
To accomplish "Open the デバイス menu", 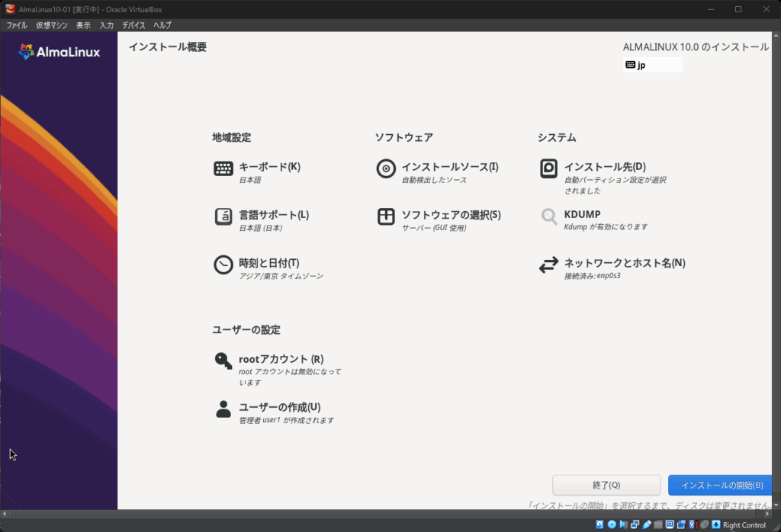I will pyautogui.click(x=133, y=25).
